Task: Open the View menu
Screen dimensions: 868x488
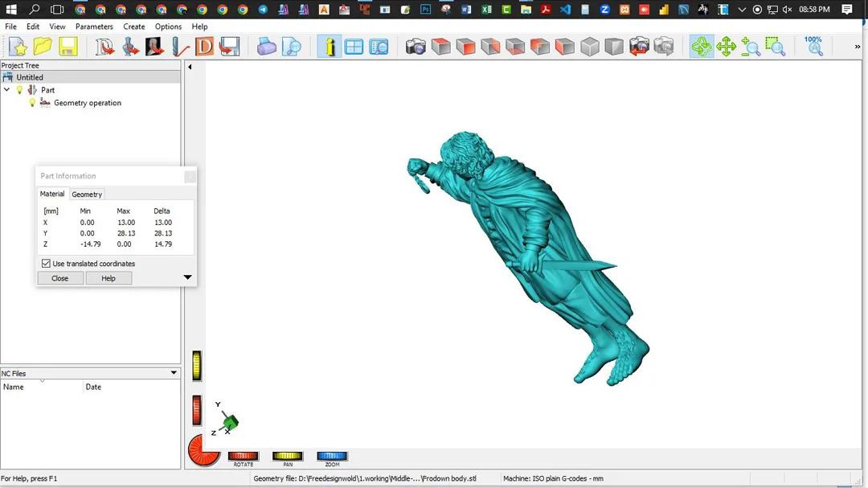Action: (x=57, y=27)
